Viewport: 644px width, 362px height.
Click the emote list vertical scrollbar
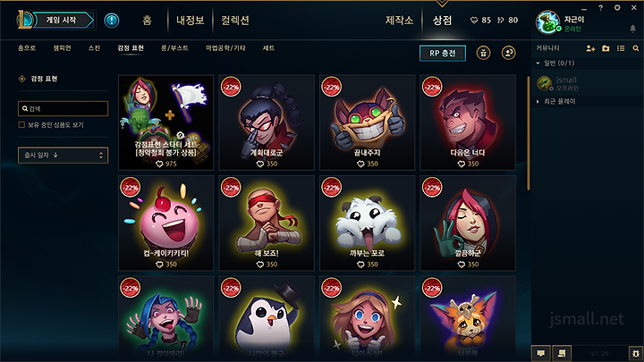click(x=529, y=133)
